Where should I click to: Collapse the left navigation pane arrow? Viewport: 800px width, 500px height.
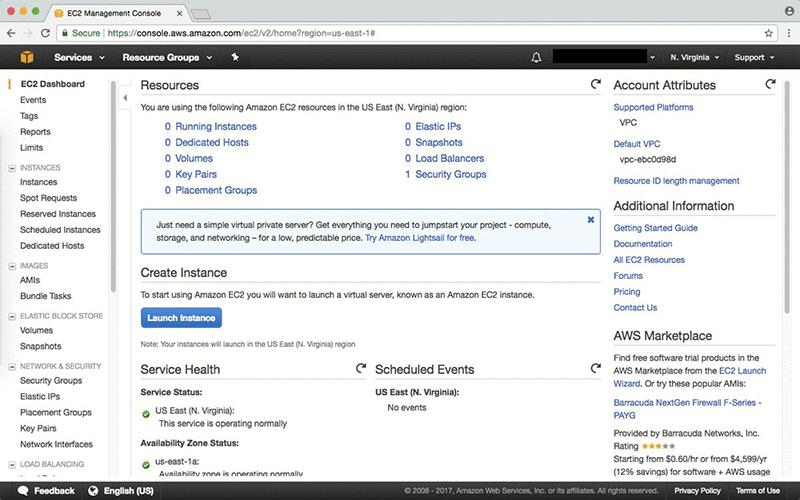point(125,97)
